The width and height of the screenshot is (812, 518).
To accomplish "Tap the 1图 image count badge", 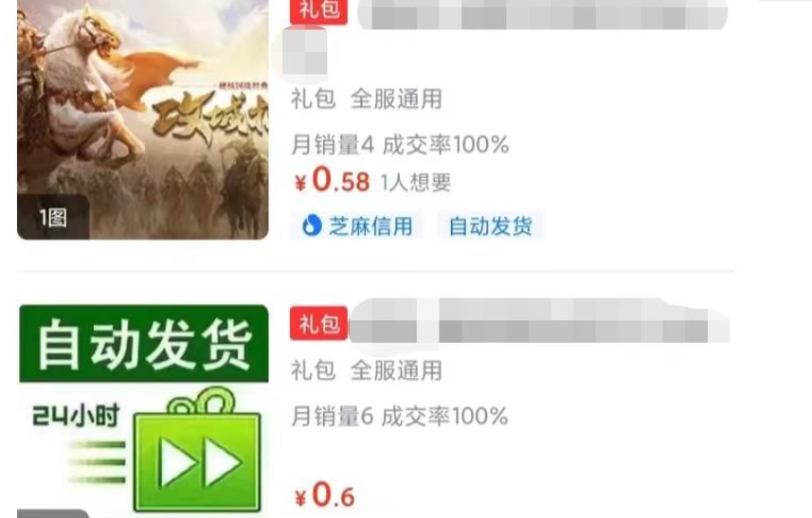I will coord(53,218).
